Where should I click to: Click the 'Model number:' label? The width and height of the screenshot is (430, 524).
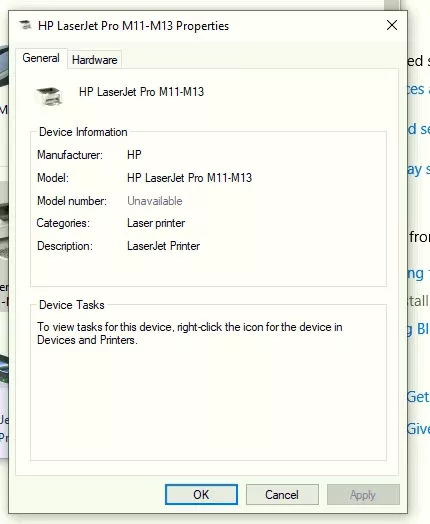point(72,201)
